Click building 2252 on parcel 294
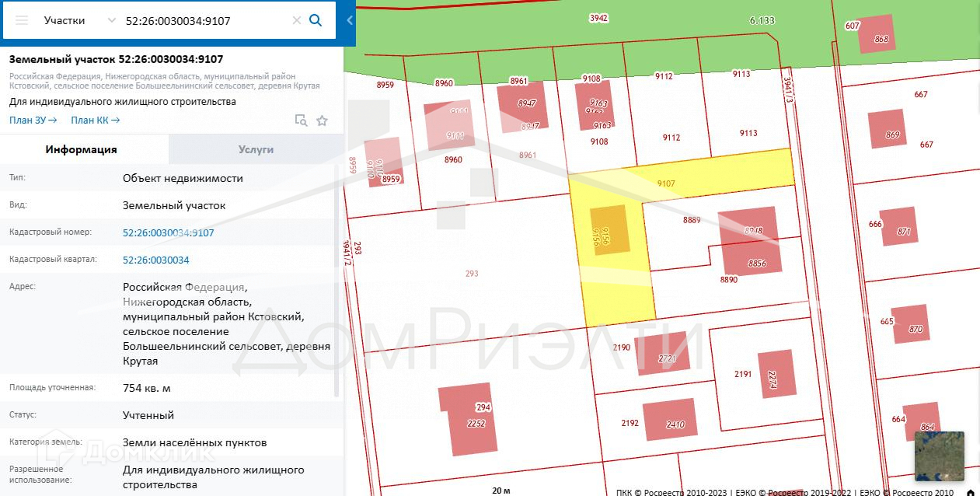Screen dimensions: 980x496 click(469, 420)
